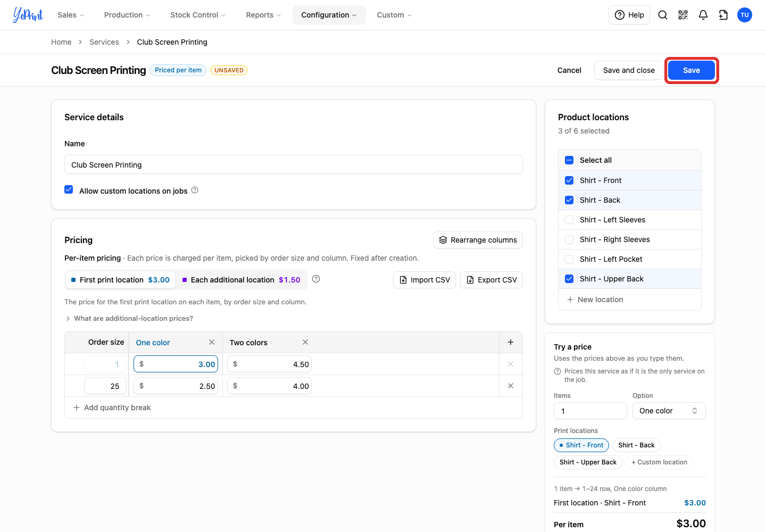This screenshot has width=766, height=532.
Task: Open the Production menu
Action: click(127, 15)
